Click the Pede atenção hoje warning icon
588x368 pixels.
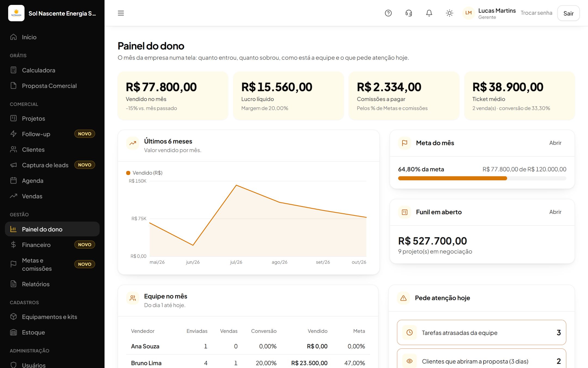(403, 298)
